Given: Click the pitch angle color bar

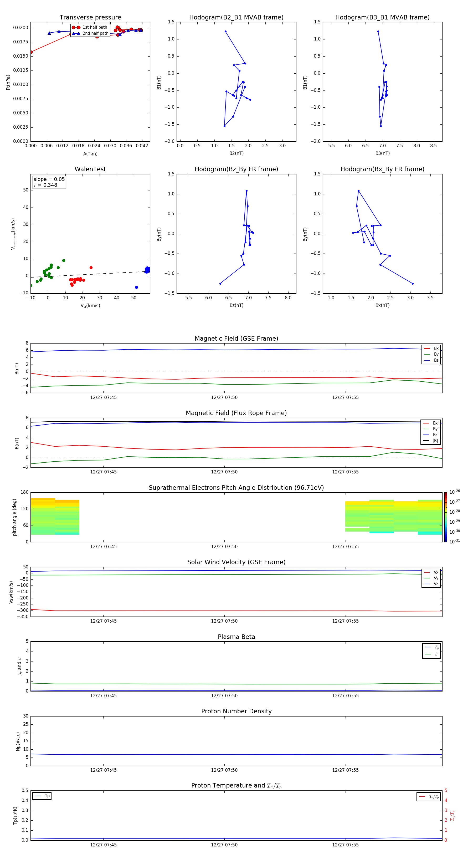Looking at the screenshot, I should point(445,517).
